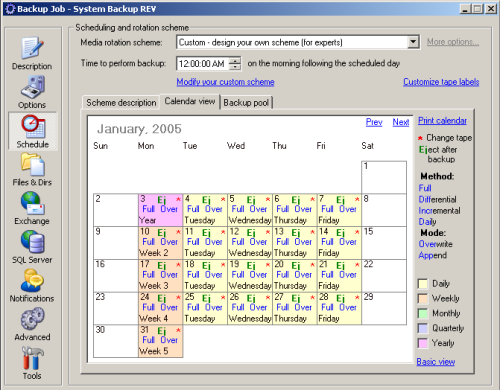Open the Exchange section icon
The height and width of the screenshot is (390, 500).
[32, 203]
